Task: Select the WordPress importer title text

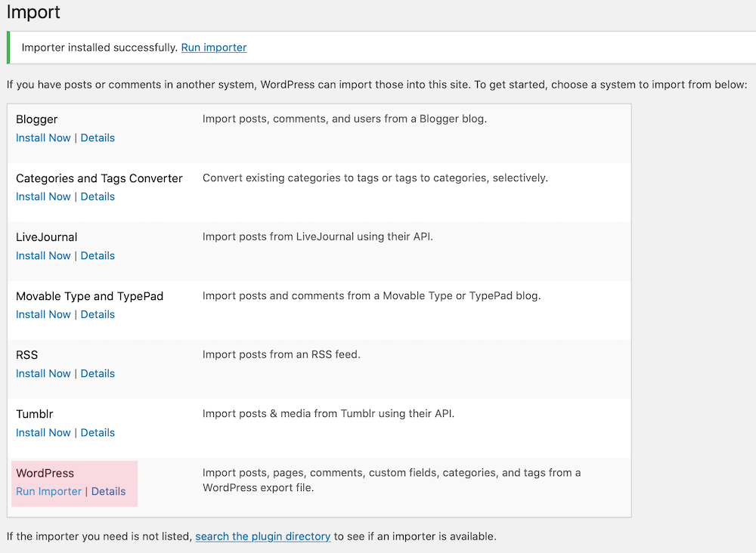Action: pos(45,473)
